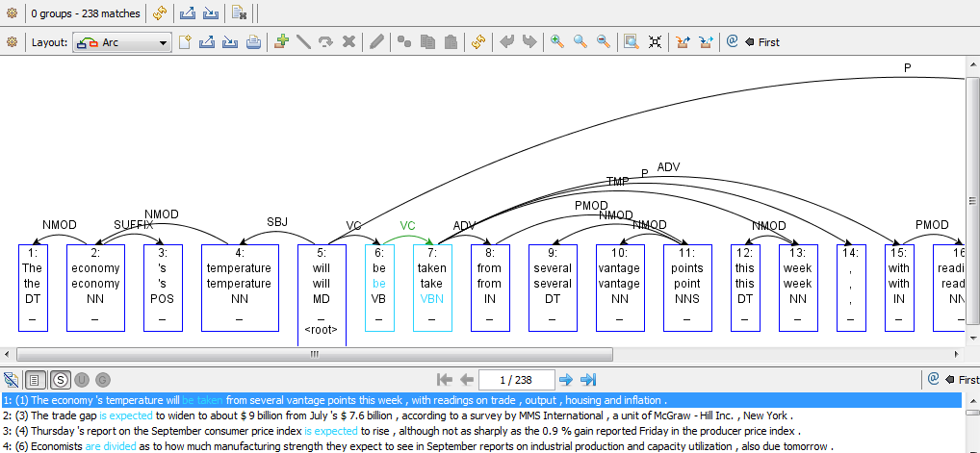Toggle the G circle button
Viewport: 980px width, 453px height.
coord(102,379)
